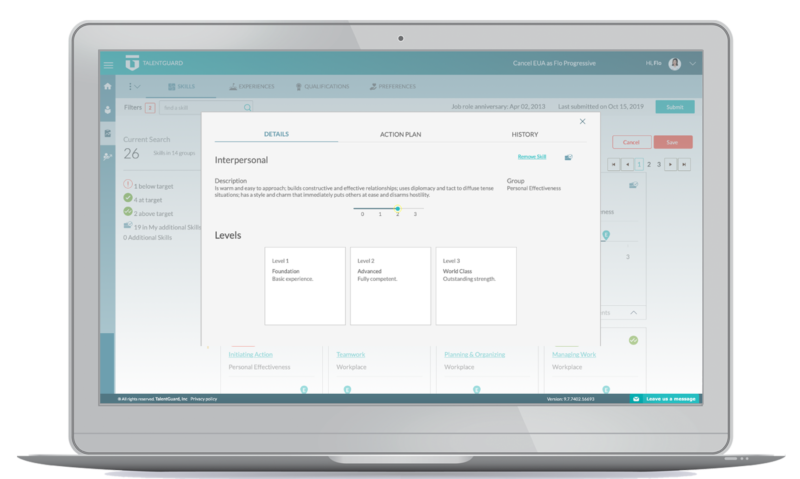Viewport: 800px width, 479px height.
Task: Open the Privacy policy link in footer
Action: tap(204, 399)
